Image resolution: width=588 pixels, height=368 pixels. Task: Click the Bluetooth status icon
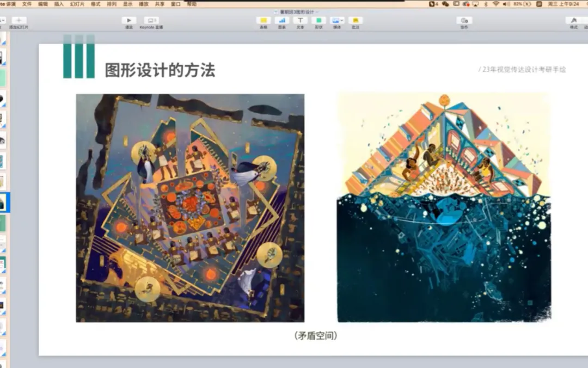click(486, 4)
